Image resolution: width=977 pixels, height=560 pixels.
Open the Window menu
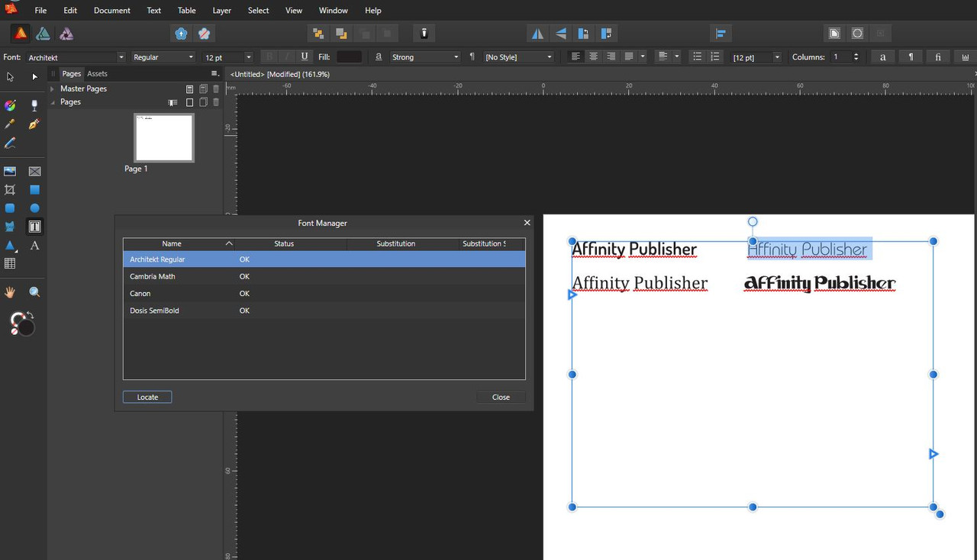click(333, 11)
